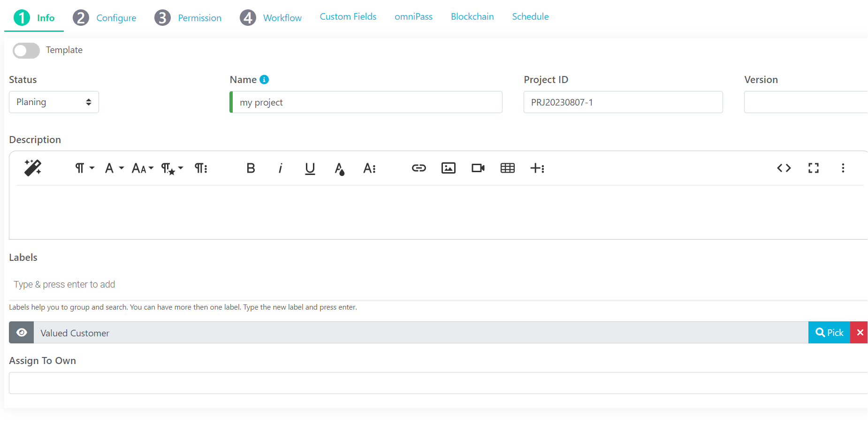Viewport: 868px width, 433px height.
Task: Toggle bold text formatting
Action: point(251,168)
